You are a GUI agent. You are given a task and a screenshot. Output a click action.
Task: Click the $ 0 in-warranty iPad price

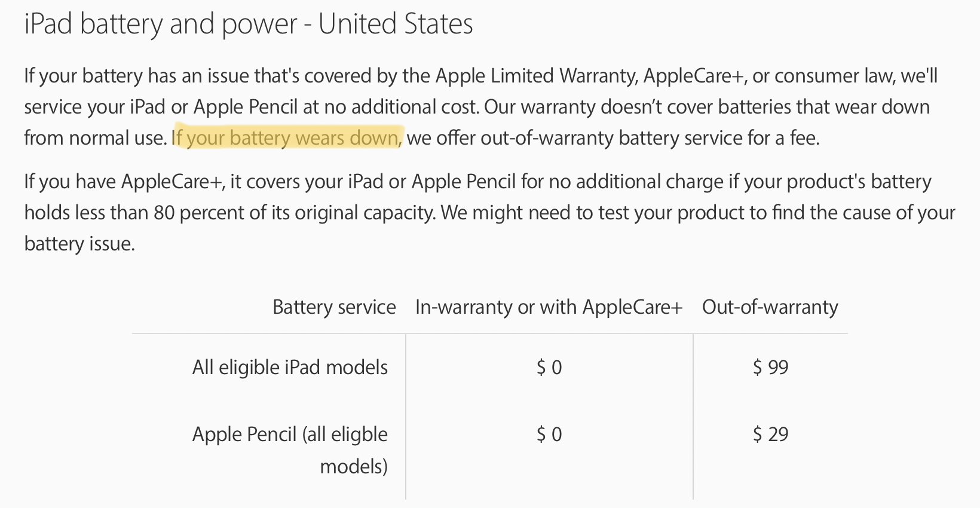(x=549, y=367)
